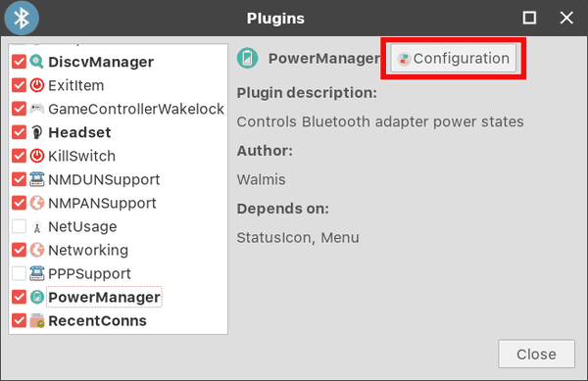
Task: Click the ExitItem red power icon
Action: [x=37, y=85]
